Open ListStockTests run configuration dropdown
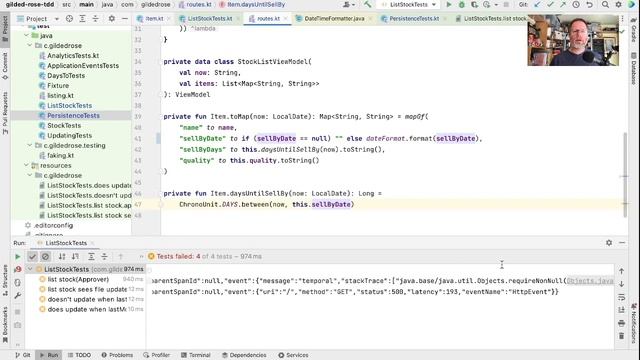640x360 pixels. pos(409,4)
